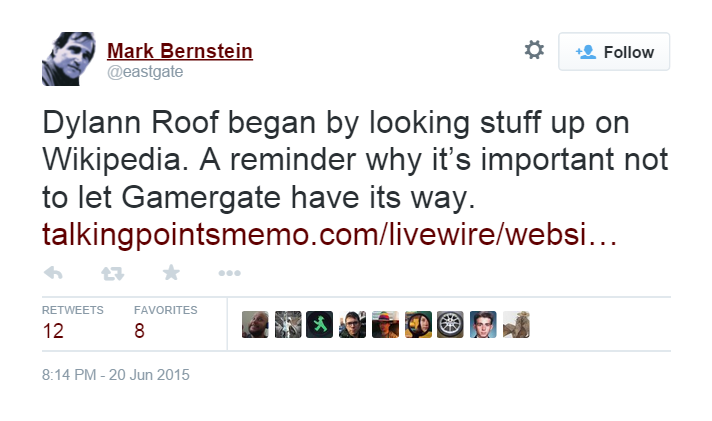
Task: Open the talkingpointsmemo.com link
Action: [330, 235]
